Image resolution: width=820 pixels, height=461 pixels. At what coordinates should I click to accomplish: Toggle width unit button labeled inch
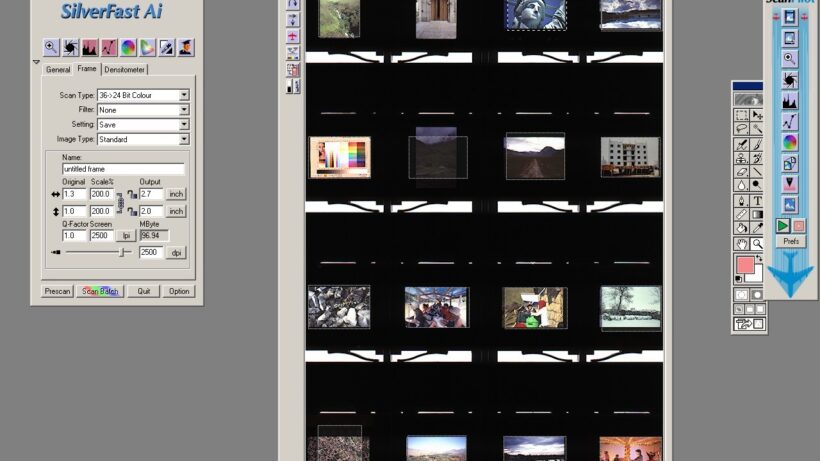point(176,194)
